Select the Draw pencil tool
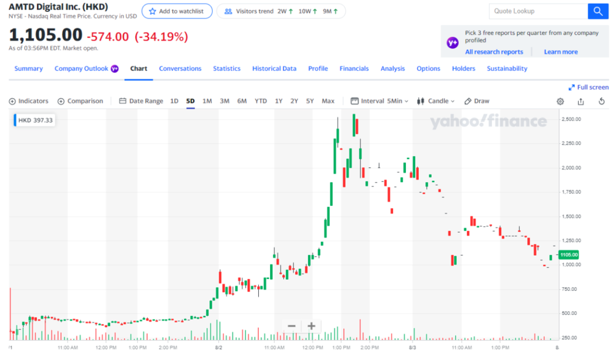Viewport: 615px width, 364px height. (477, 101)
